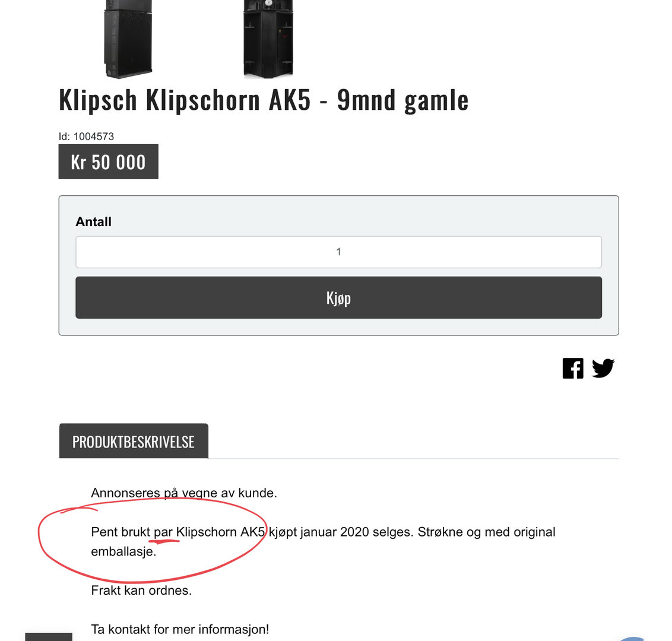
Task: Click the Klipsch Klipschorn AK5 product title
Action: (x=264, y=100)
